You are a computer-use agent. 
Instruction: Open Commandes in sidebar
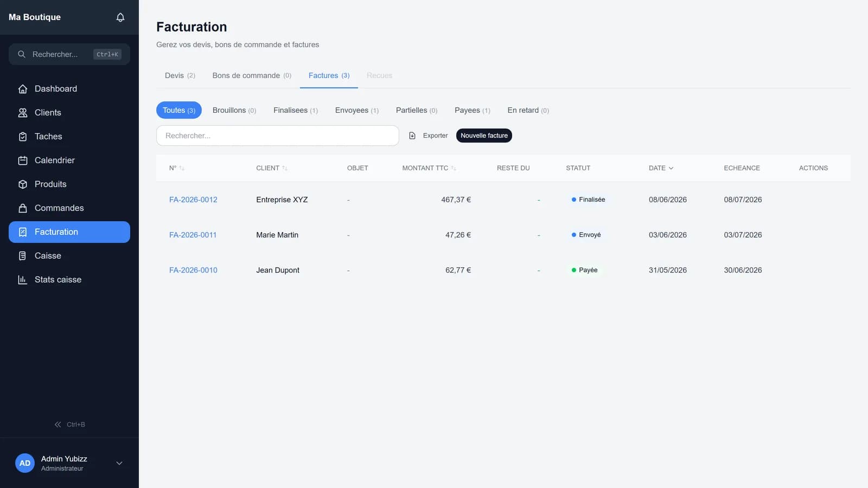point(69,208)
